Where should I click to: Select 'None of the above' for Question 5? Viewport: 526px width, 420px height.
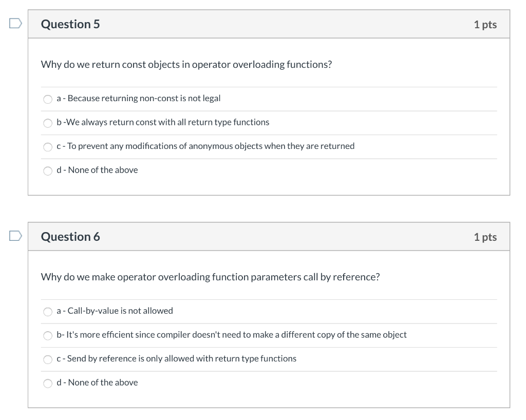tap(48, 171)
